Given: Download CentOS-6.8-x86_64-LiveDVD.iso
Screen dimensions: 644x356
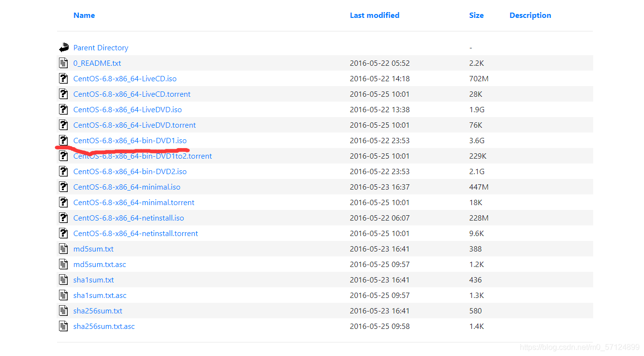Looking at the screenshot, I should pos(128,110).
